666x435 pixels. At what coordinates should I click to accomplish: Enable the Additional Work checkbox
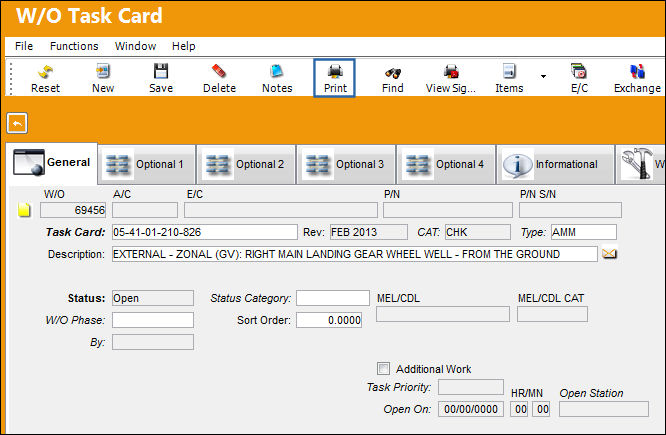(x=383, y=368)
